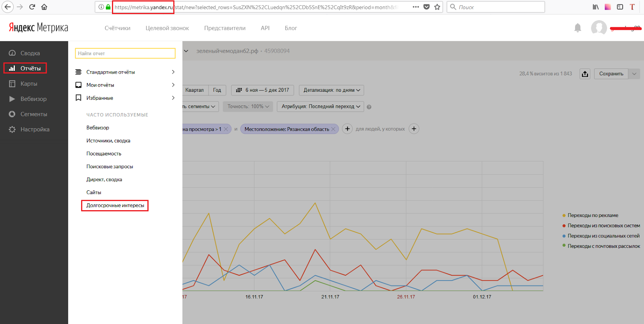644x324 pixels.
Task: Open the Атрибуция: Последний переход dropdown
Action: 320,107
